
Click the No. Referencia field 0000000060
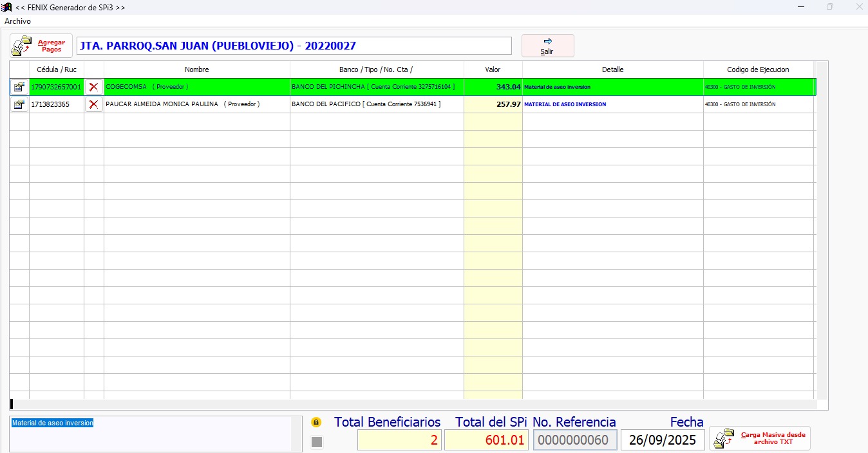click(x=575, y=440)
